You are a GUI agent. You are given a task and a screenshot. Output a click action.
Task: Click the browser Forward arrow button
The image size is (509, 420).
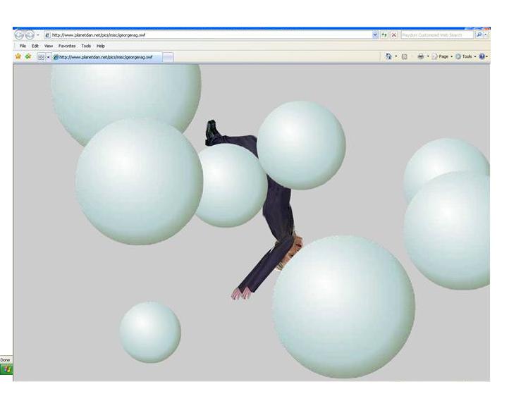click(30, 35)
